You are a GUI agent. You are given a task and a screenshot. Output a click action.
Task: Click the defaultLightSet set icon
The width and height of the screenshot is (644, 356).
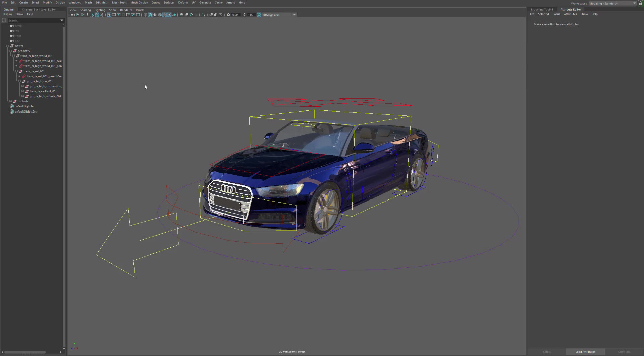pyautogui.click(x=12, y=106)
